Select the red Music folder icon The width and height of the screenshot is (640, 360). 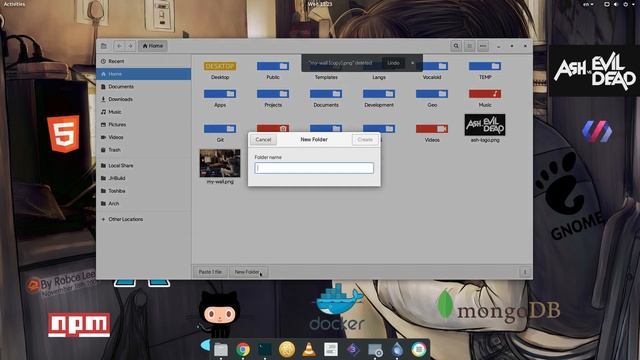point(485,94)
